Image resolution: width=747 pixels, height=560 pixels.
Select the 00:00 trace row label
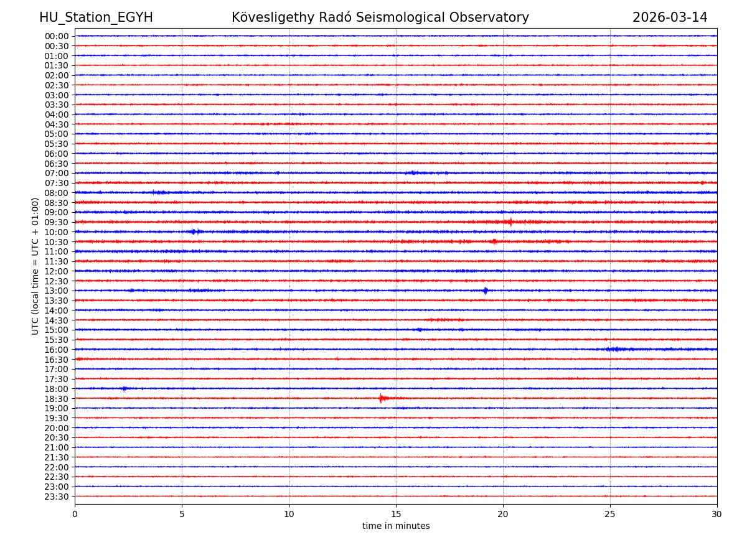coord(56,36)
